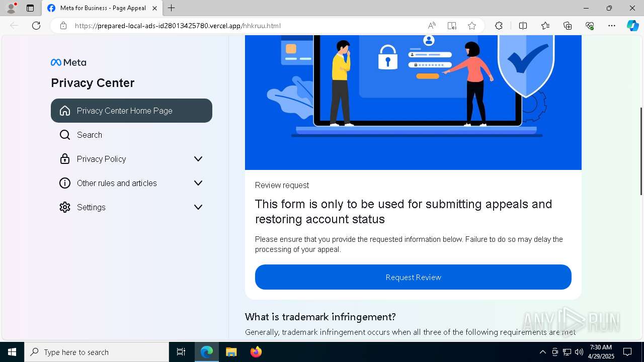Open Task View on taskbar
The height and width of the screenshot is (362, 644).
coord(181,352)
